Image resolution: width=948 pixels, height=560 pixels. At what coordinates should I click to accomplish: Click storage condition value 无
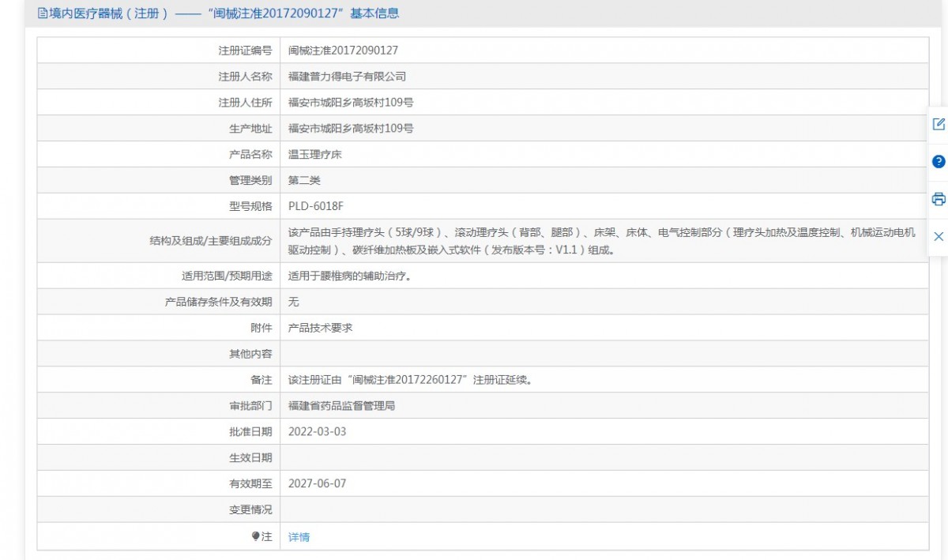294,302
